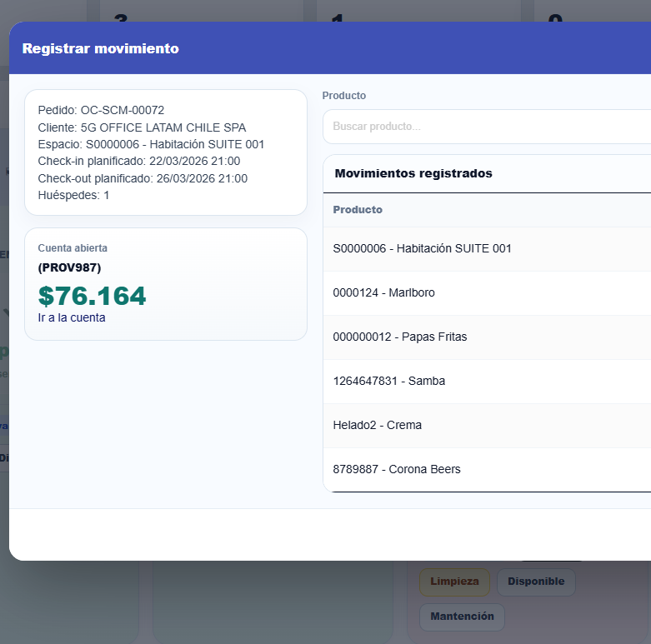Click the Movimientos registrados heading

click(413, 173)
